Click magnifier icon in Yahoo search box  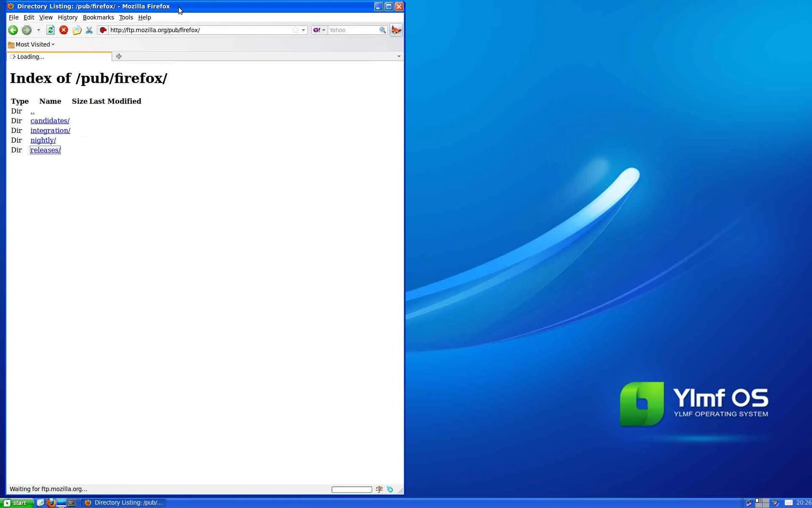pyautogui.click(x=382, y=30)
